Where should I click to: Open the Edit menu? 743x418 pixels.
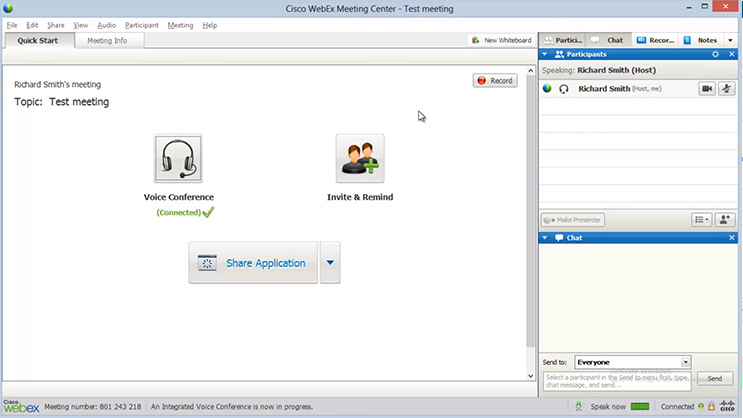point(32,25)
